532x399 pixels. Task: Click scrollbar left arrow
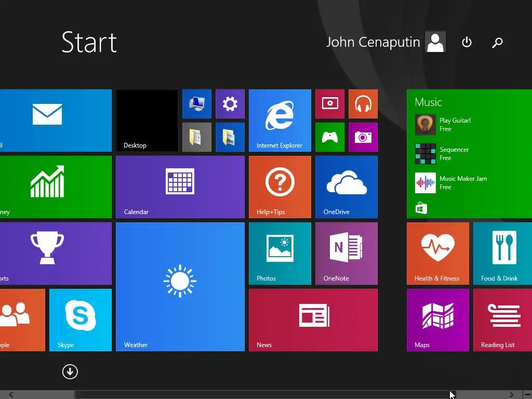point(11,395)
